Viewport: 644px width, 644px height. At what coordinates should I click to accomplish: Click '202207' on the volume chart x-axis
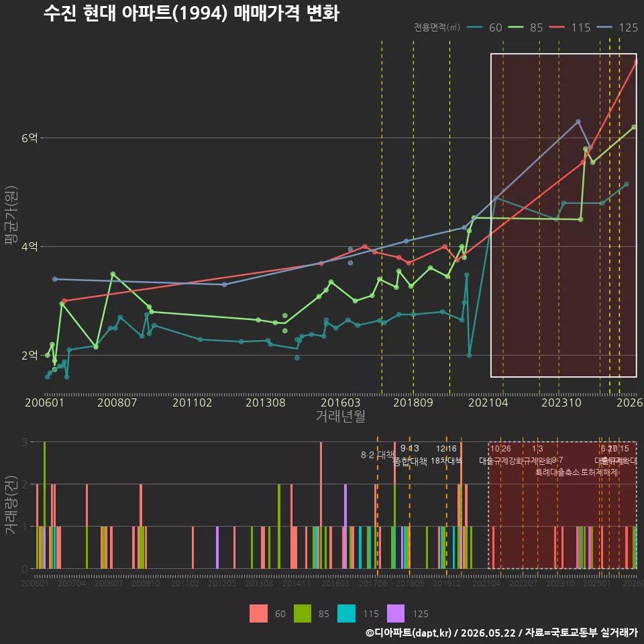point(523,583)
